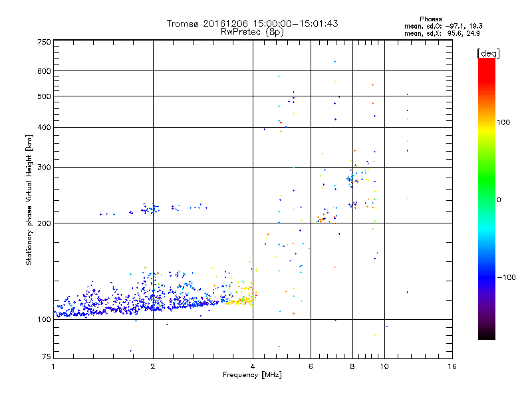Click the y-axis tick label '600'
The height and width of the screenshot is (399, 532).
pos(45,71)
